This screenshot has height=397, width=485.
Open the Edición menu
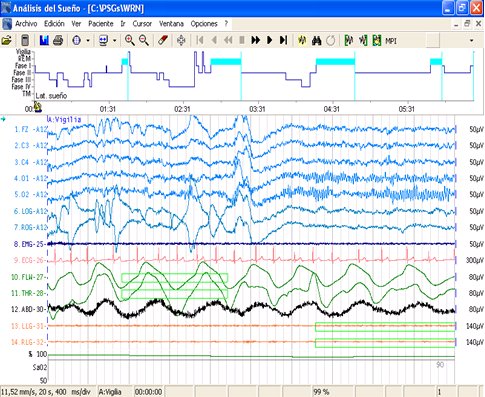(54, 24)
